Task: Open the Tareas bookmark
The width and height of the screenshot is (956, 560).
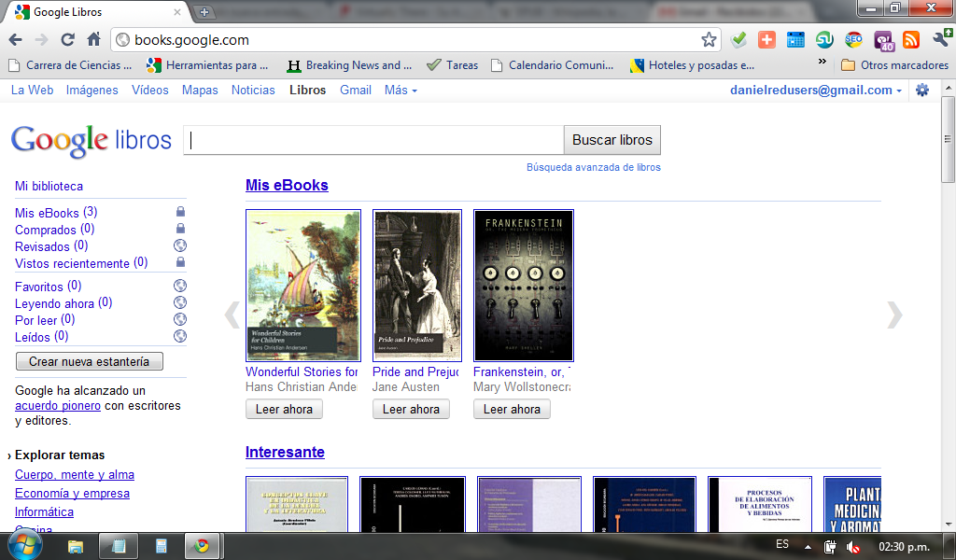Action: tap(452, 65)
